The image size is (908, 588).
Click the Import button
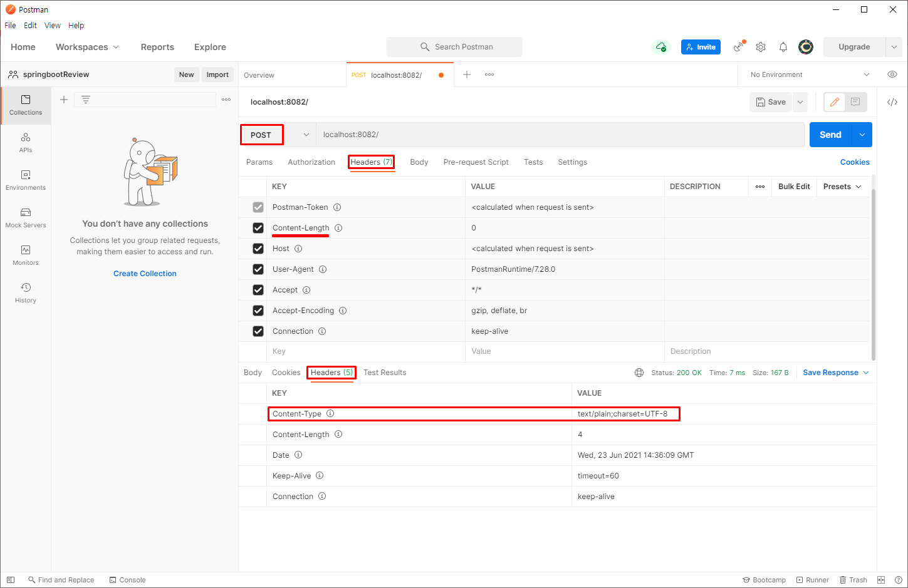pyautogui.click(x=217, y=75)
